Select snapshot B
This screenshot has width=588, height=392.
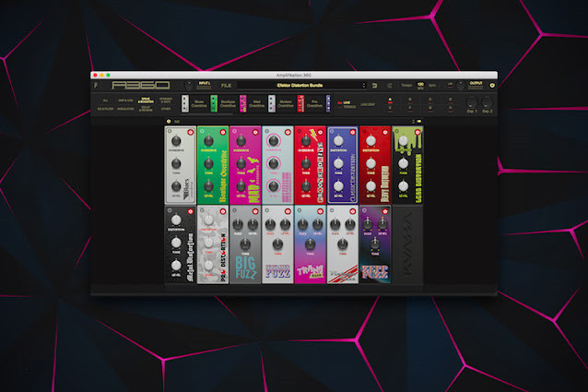coord(410,100)
